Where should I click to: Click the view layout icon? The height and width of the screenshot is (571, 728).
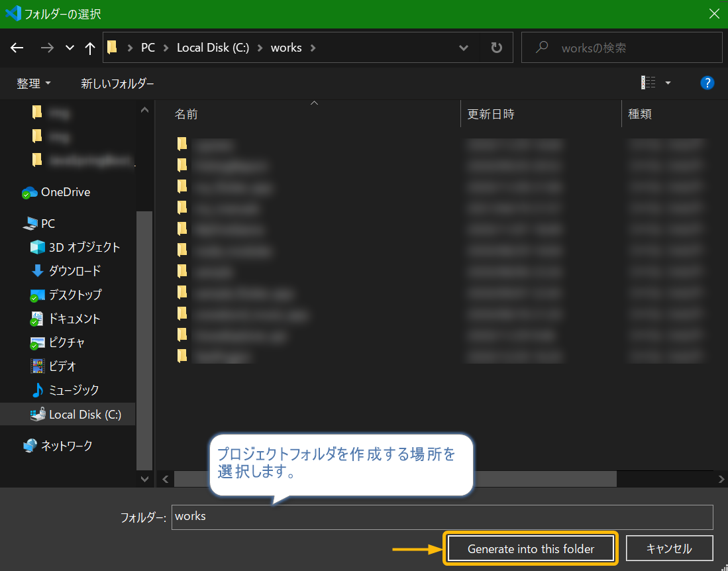(x=648, y=83)
